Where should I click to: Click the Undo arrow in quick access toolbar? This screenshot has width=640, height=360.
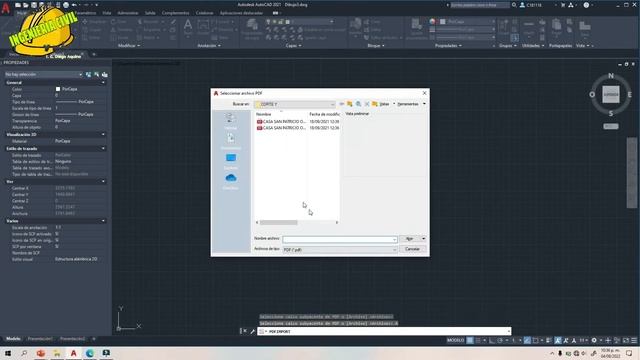(x=74, y=5)
